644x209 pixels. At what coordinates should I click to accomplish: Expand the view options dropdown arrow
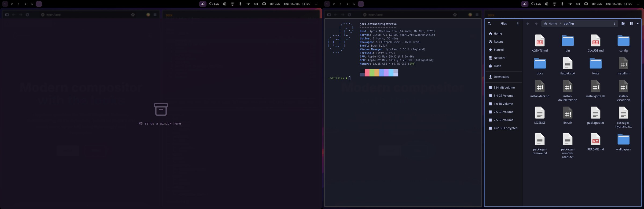tap(638, 24)
